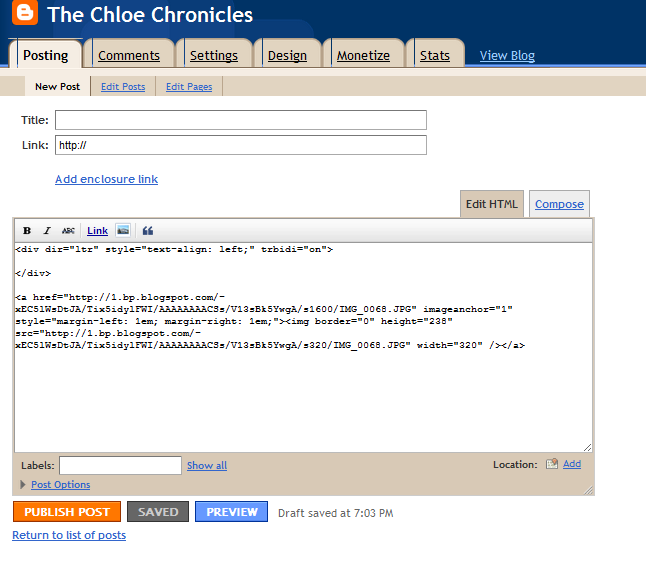Show all labels link
The width and height of the screenshot is (646, 576).
point(207,465)
